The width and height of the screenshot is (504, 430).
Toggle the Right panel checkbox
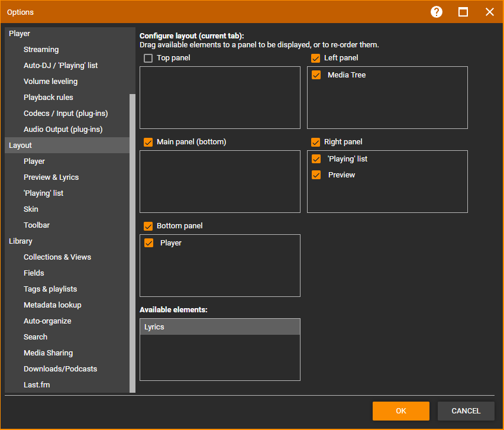click(x=316, y=142)
